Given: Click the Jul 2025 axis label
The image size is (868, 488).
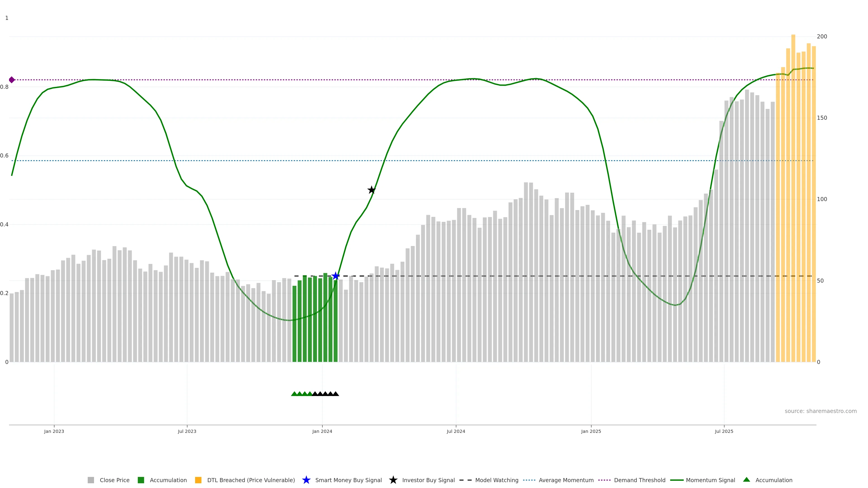Looking at the screenshot, I should [724, 431].
